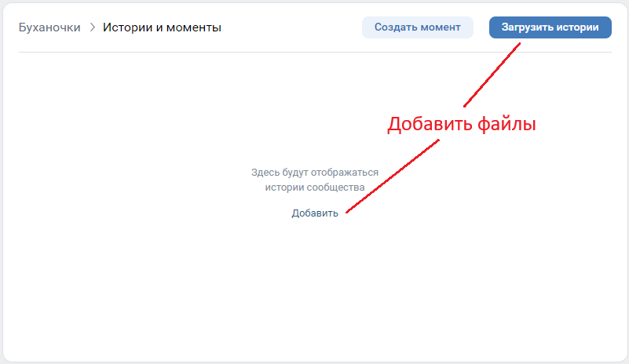Click the 'Добавить' link

(x=315, y=213)
